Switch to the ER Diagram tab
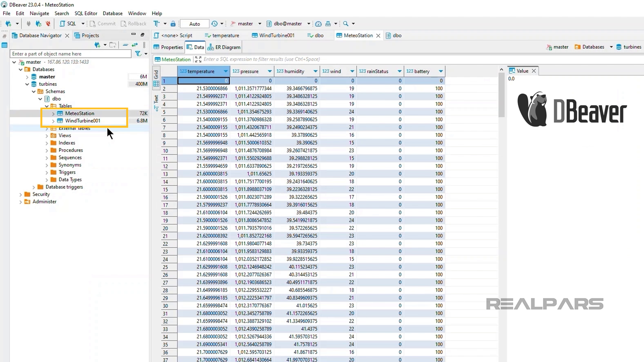 click(224, 47)
